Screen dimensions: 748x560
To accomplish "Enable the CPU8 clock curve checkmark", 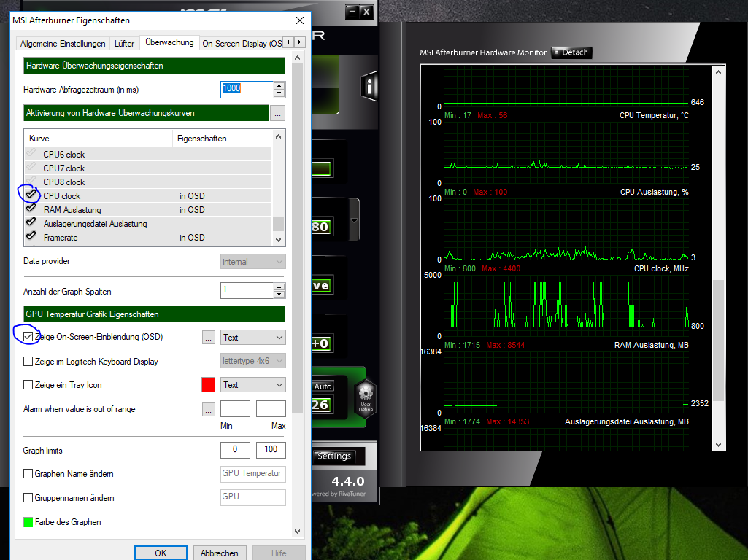I will (31, 181).
